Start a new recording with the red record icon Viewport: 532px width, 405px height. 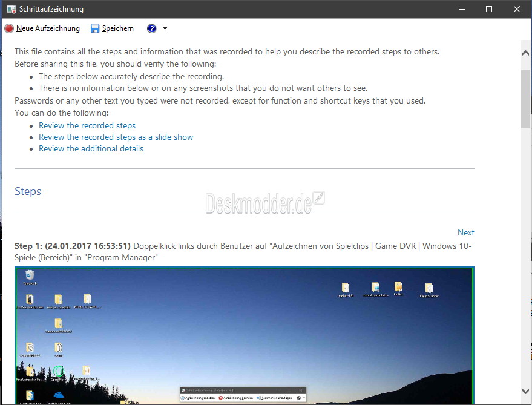point(9,28)
